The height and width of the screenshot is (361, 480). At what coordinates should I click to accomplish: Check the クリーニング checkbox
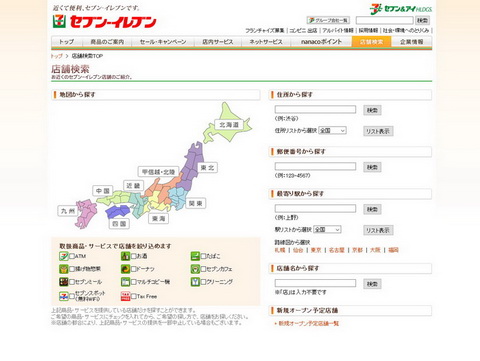pos(203,282)
